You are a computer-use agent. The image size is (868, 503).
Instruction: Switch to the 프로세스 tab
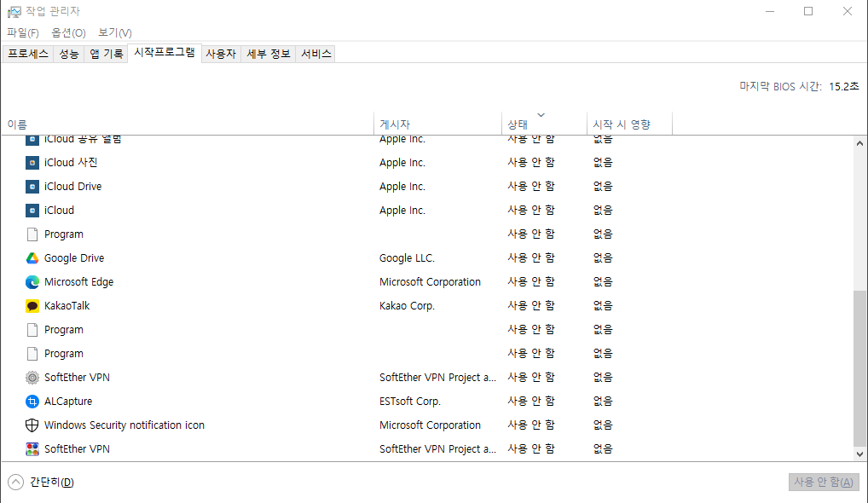click(27, 54)
